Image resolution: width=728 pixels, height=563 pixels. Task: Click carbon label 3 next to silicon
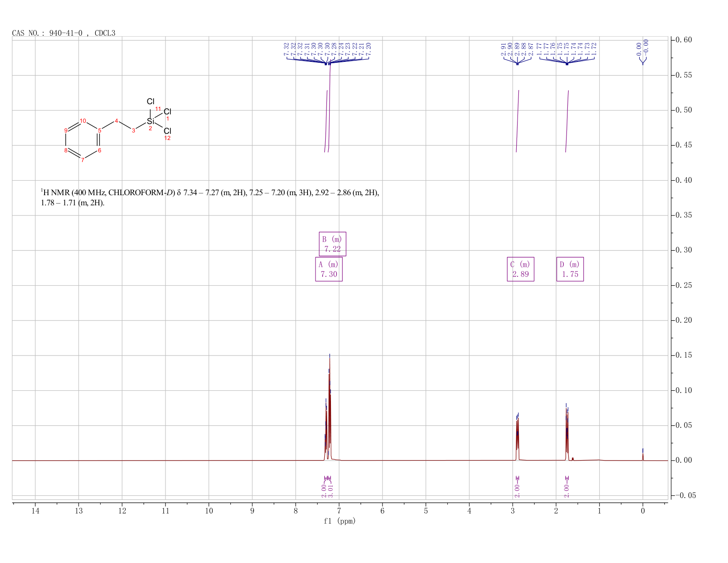133,130
